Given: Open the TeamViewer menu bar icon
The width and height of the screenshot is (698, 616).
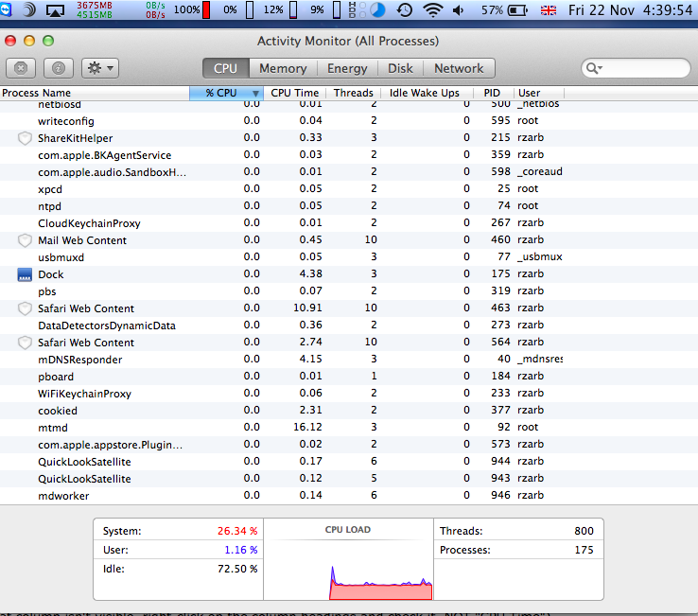Looking at the screenshot, I should coord(6,9).
